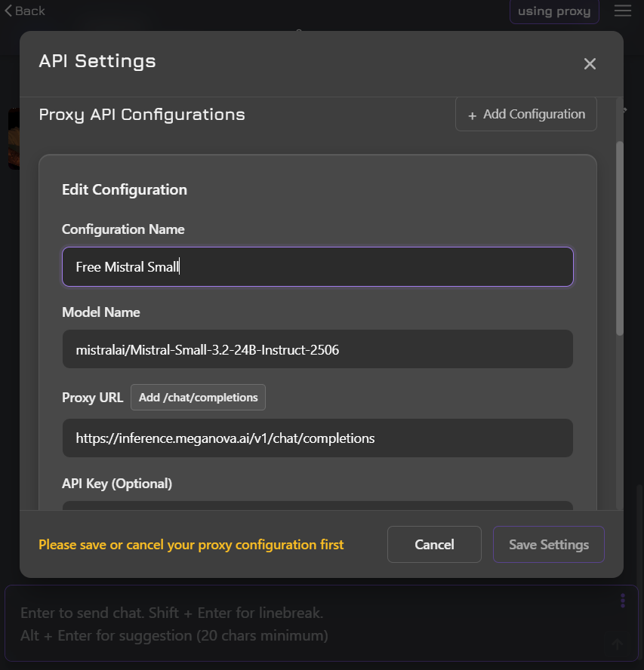Cancel the proxy configuration changes
644x670 pixels.
click(434, 545)
